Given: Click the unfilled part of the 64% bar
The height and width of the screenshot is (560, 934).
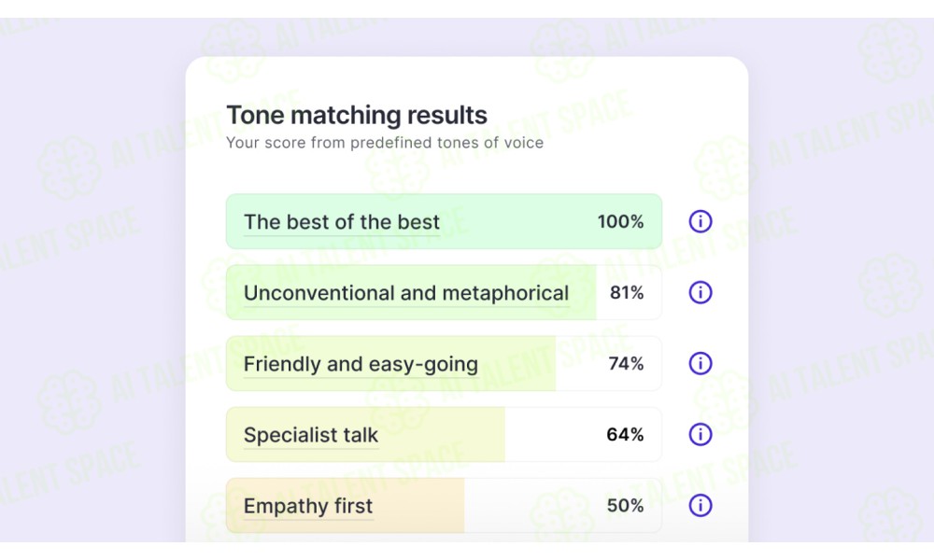Looking at the screenshot, I should 583,434.
